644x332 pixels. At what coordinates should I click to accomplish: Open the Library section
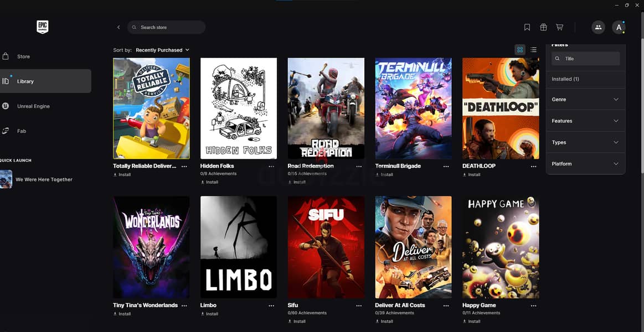point(45,81)
